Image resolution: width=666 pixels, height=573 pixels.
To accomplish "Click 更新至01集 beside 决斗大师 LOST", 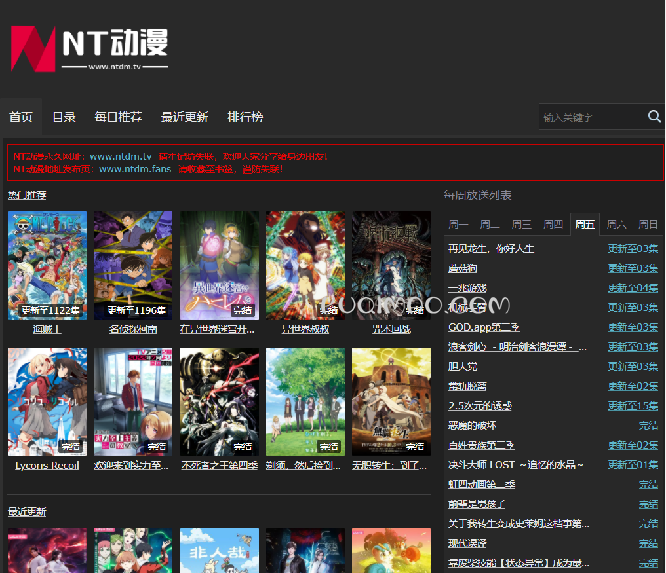I will (x=633, y=465).
